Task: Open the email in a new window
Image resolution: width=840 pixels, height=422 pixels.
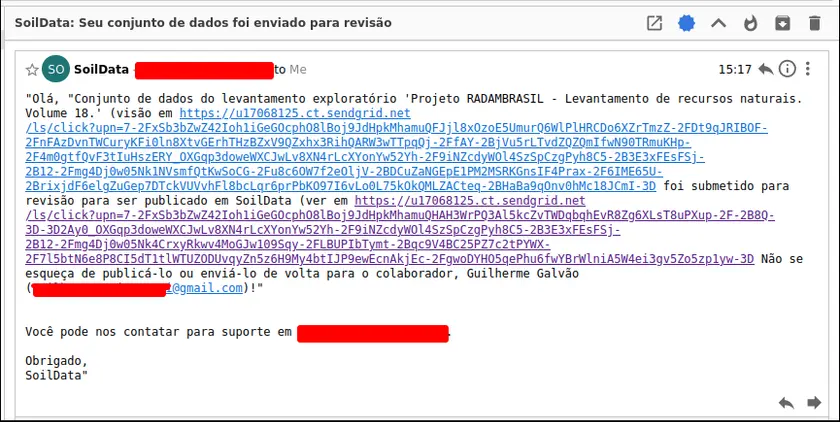Action: click(x=654, y=23)
